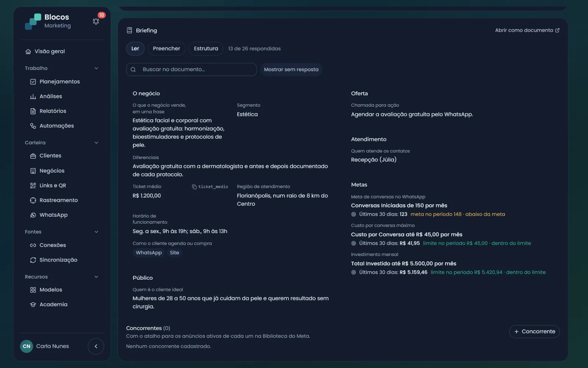Open Planejamentos checklist icon
Image resolution: width=588 pixels, height=368 pixels.
(33, 82)
